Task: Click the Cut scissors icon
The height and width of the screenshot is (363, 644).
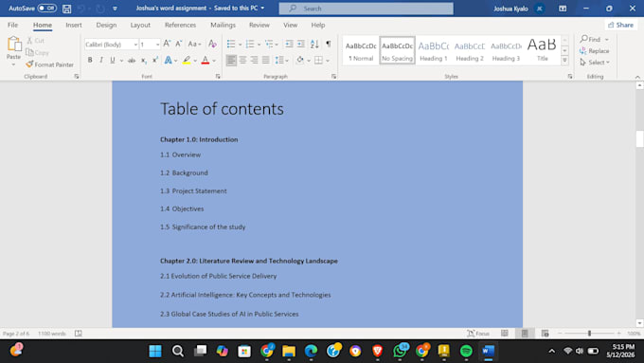Action: pyautogui.click(x=29, y=41)
